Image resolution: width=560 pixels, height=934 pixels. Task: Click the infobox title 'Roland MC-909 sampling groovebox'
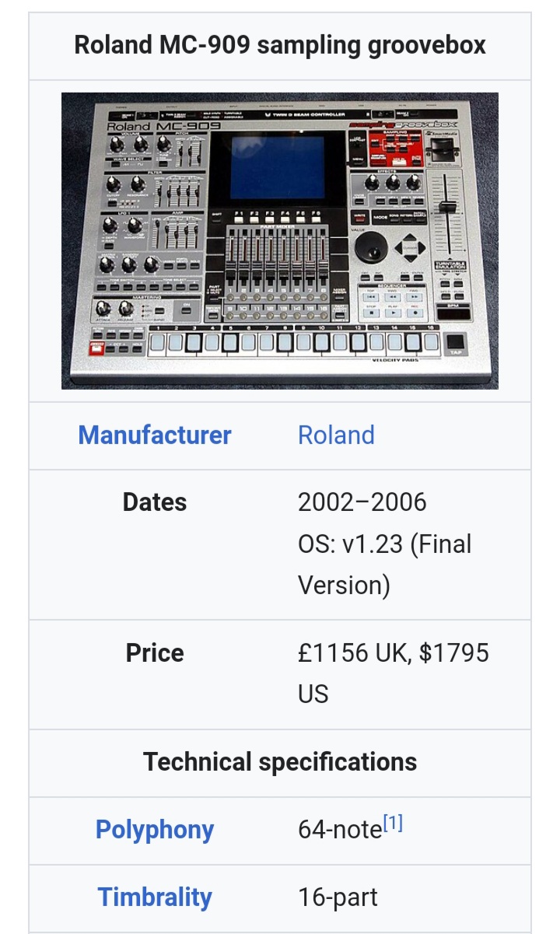tap(279, 45)
